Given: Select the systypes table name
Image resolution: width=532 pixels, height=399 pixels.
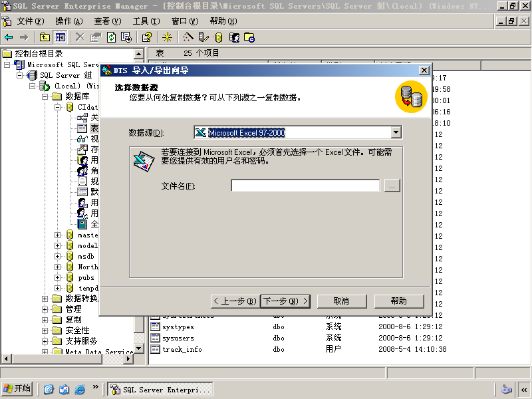Looking at the screenshot, I should pos(178,327).
